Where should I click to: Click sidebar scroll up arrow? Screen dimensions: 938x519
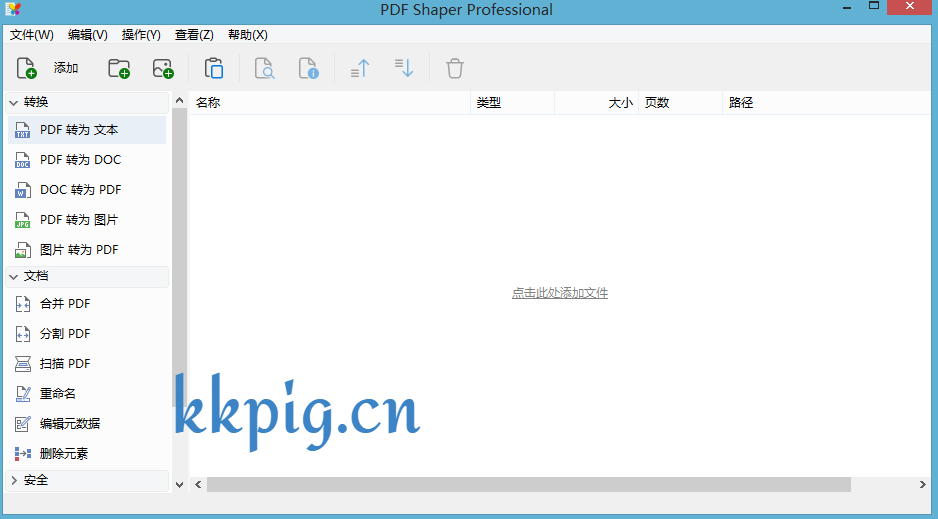pos(179,101)
